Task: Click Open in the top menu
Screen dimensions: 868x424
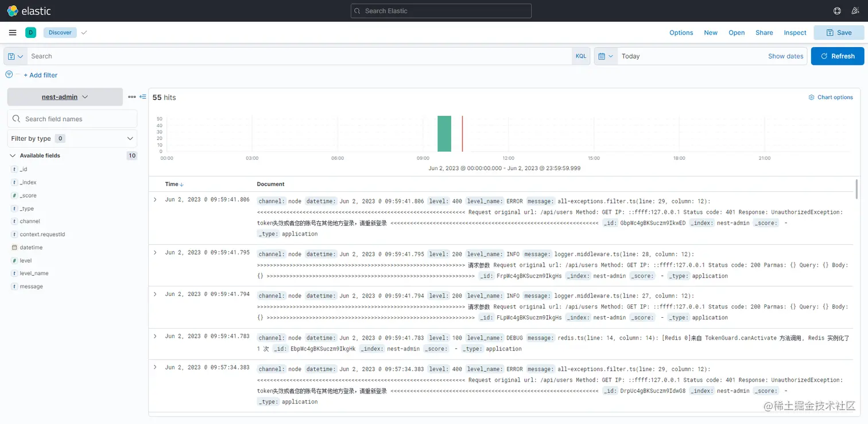Action: tap(737, 33)
